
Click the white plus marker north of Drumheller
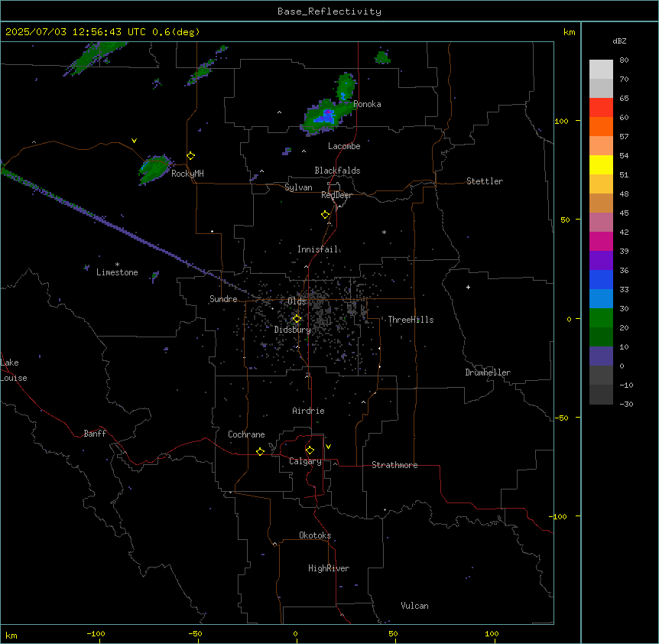pos(468,287)
